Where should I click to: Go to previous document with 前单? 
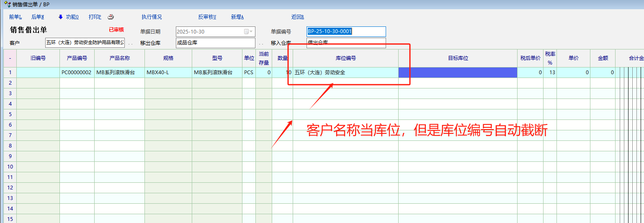click(x=15, y=17)
